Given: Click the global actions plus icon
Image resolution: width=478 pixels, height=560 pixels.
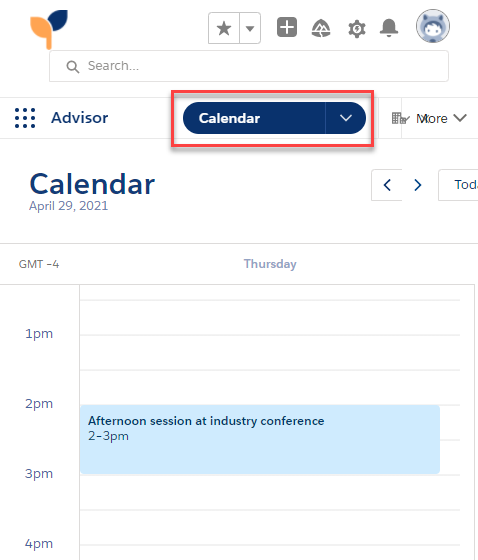Looking at the screenshot, I should [x=287, y=27].
